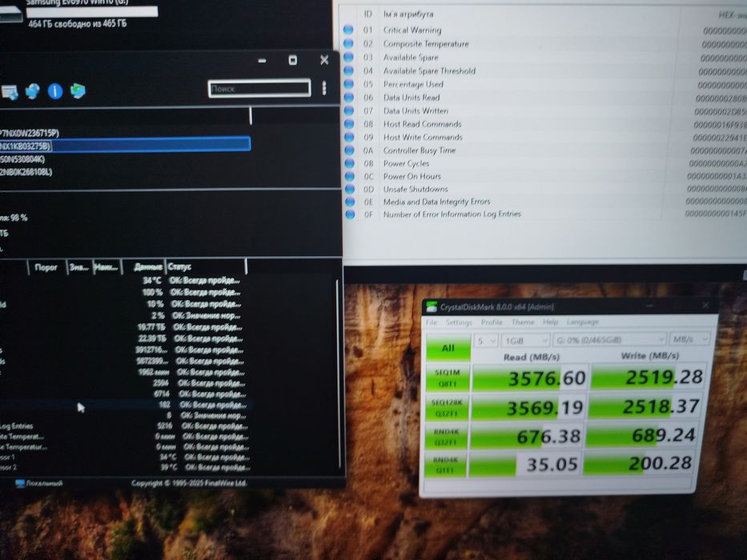Image resolution: width=747 pixels, height=560 pixels.
Task: Click the blue information icon in AIDA64 toolbar
Action: pos(55,91)
